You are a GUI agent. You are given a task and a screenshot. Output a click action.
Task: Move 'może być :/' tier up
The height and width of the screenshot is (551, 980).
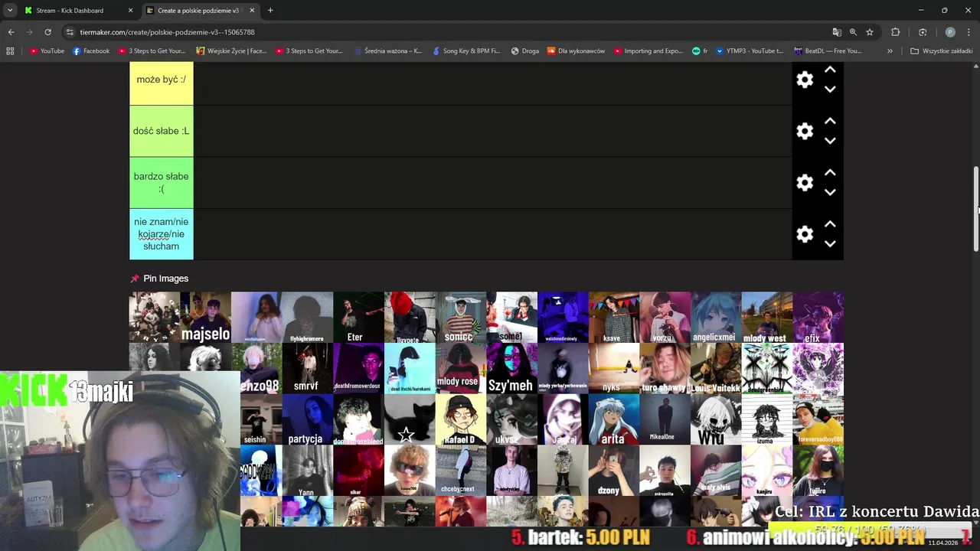830,70
